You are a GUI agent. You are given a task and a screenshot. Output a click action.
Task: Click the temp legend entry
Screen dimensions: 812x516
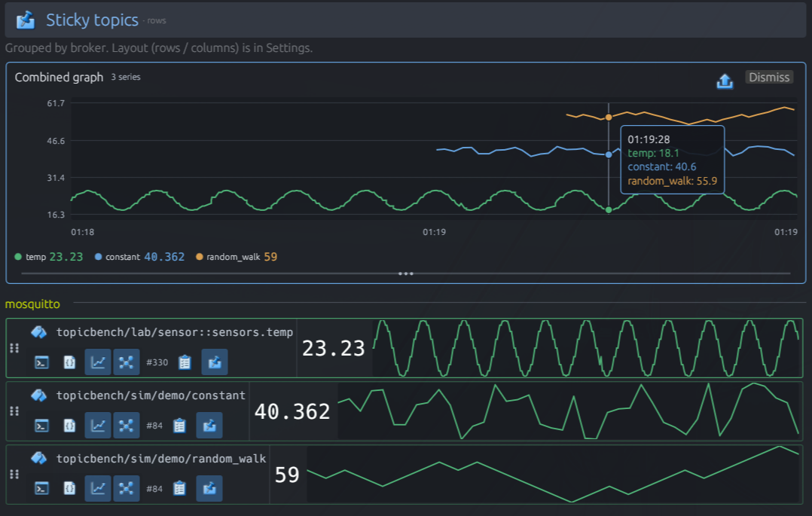(x=49, y=257)
